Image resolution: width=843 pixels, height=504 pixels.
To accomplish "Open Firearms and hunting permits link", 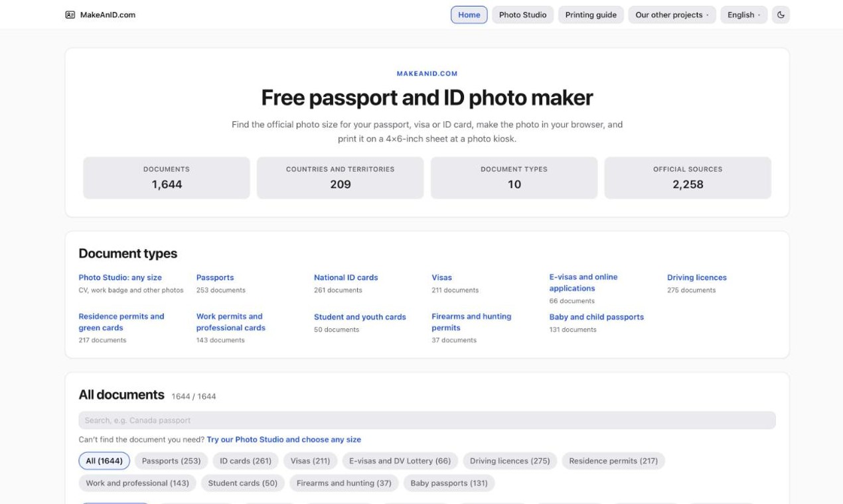I will coord(471,322).
